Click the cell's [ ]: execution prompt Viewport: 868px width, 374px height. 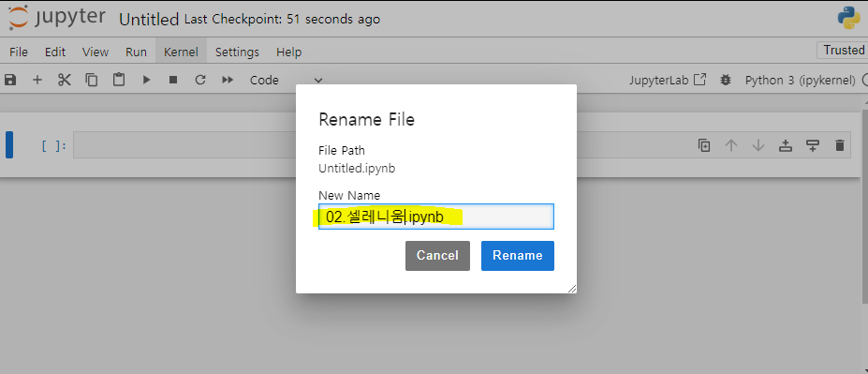click(54, 146)
